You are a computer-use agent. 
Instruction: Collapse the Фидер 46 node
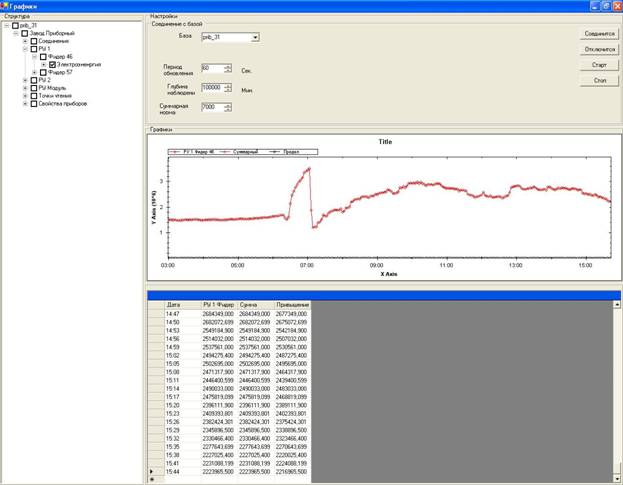35,57
